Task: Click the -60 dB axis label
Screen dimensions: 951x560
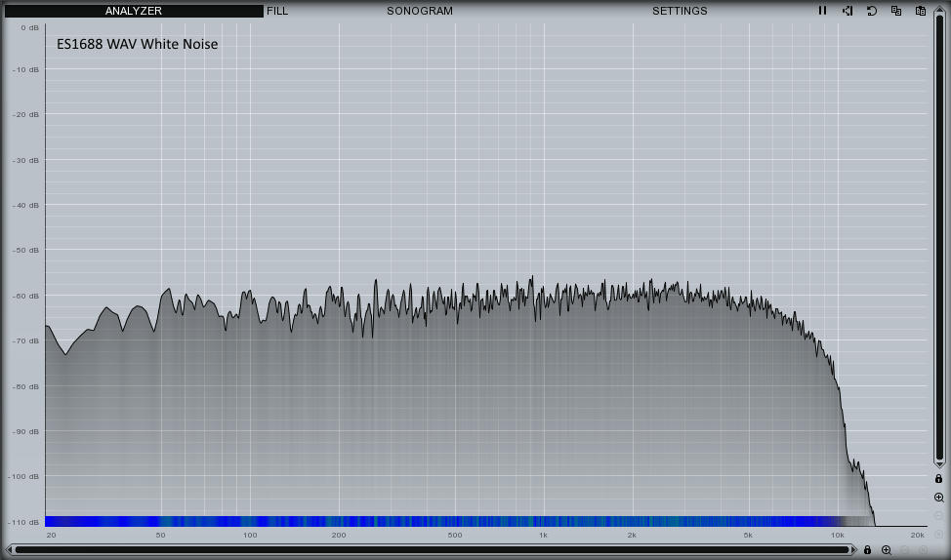Action: [25, 297]
